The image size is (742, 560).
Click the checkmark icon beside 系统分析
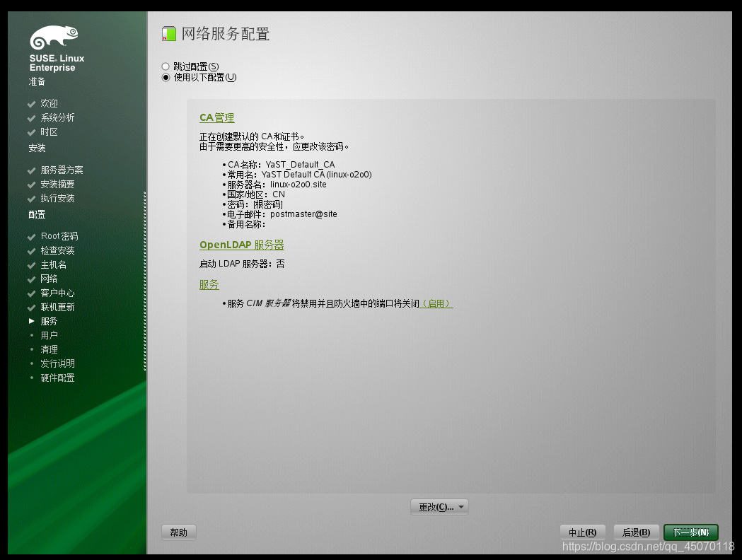coord(32,118)
